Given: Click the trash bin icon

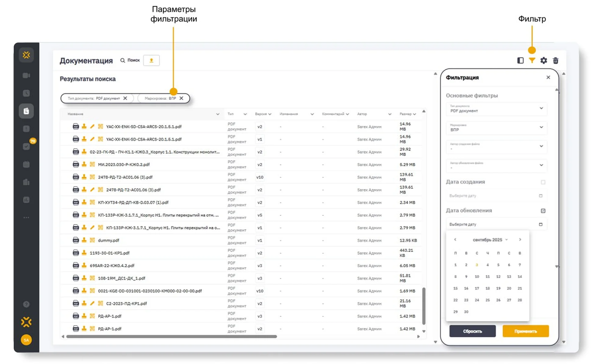Looking at the screenshot, I should [555, 60].
